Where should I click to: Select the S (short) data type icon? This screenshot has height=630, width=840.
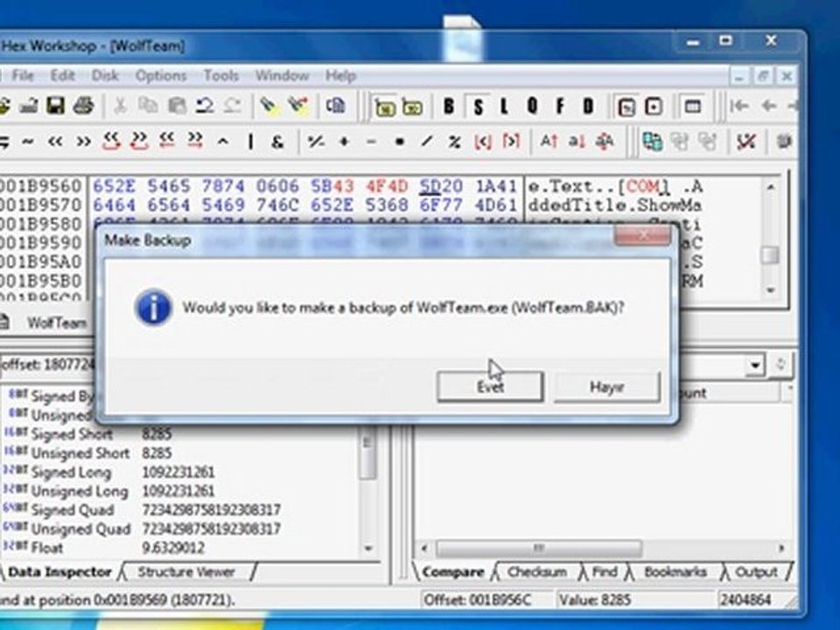point(478,107)
